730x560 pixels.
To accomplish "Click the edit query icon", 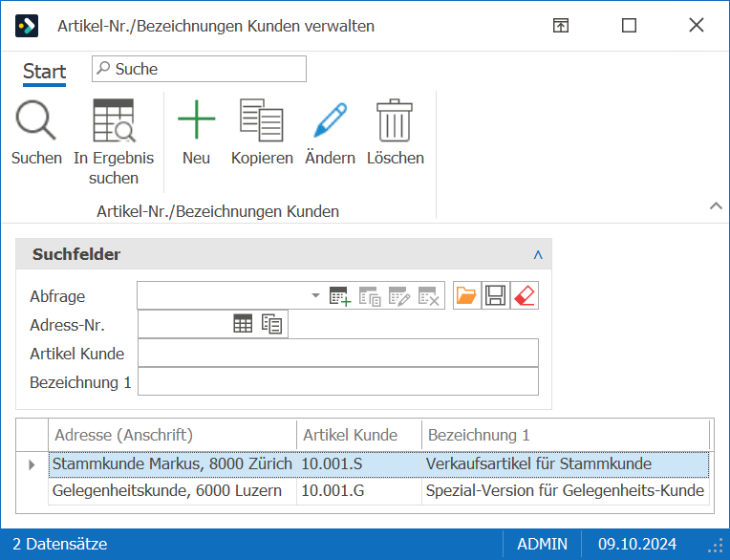I will pos(399,296).
